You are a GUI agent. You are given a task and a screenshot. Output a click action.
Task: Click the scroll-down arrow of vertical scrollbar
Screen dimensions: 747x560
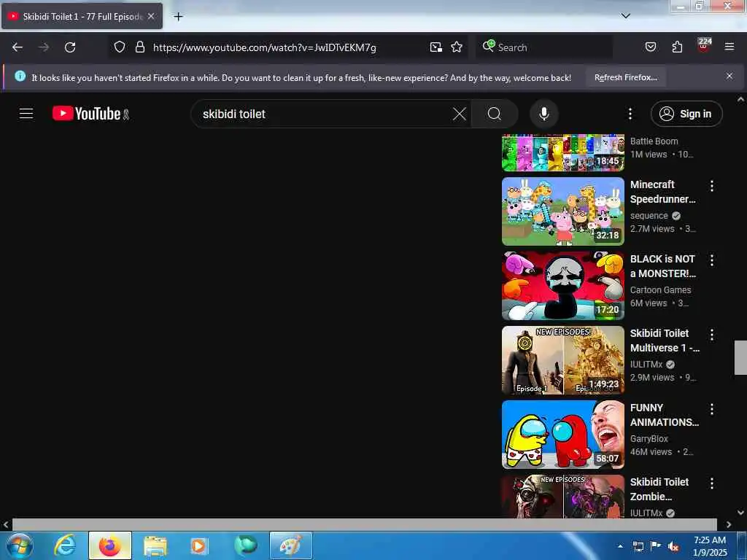click(x=740, y=513)
